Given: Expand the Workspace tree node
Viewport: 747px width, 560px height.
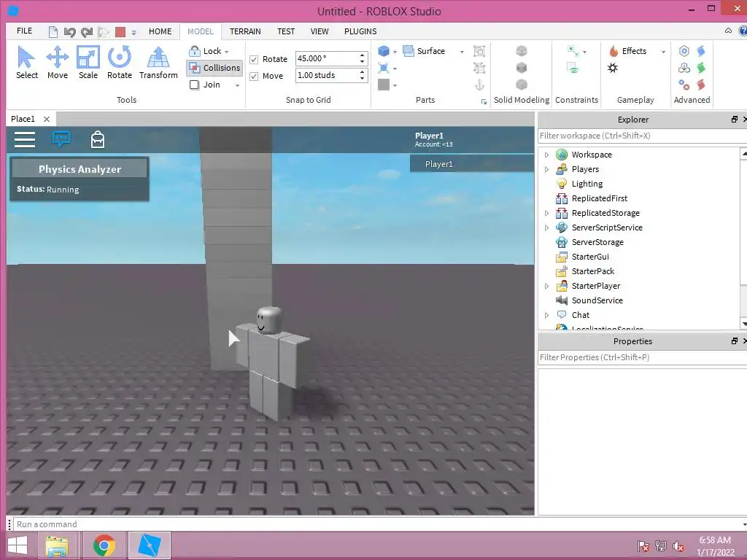Looking at the screenshot, I should coord(547,155).
